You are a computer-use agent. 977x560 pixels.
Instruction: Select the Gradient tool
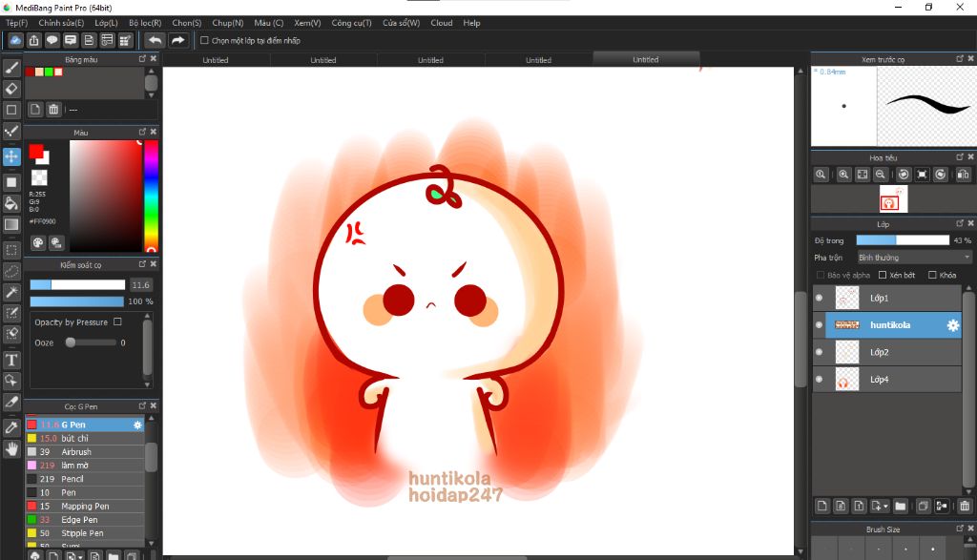pos(11,224)
